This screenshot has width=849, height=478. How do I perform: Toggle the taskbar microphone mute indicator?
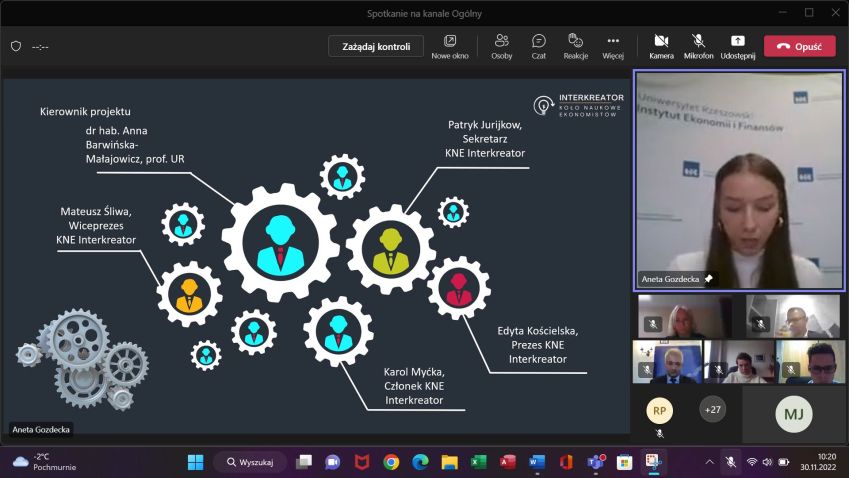coord(731,462)
